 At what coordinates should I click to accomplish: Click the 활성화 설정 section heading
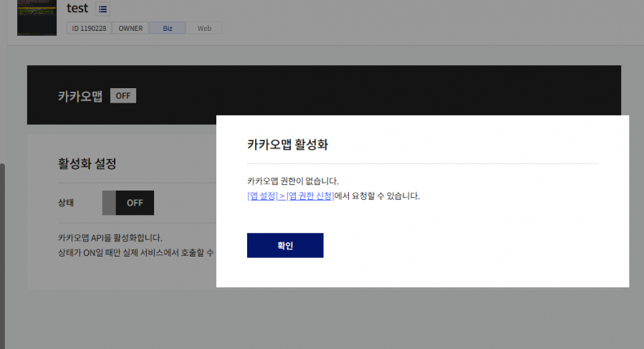[87, 163]
